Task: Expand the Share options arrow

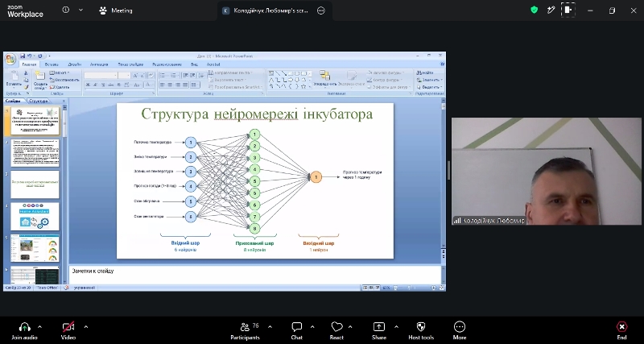Action: [x=396, y=327]
